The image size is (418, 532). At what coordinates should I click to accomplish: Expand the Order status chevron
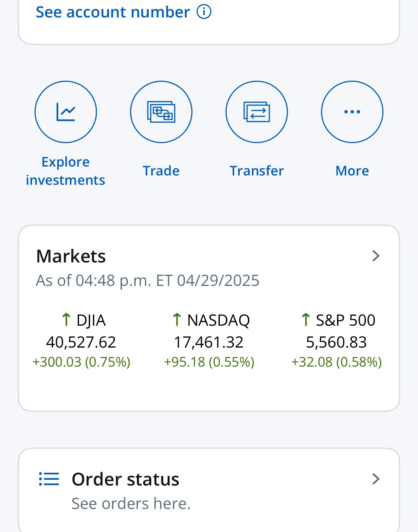pos(376,479)
